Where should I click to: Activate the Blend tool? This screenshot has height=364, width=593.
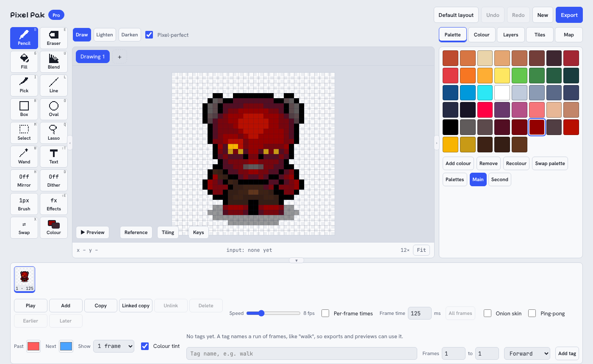click(x=54, y=62)
